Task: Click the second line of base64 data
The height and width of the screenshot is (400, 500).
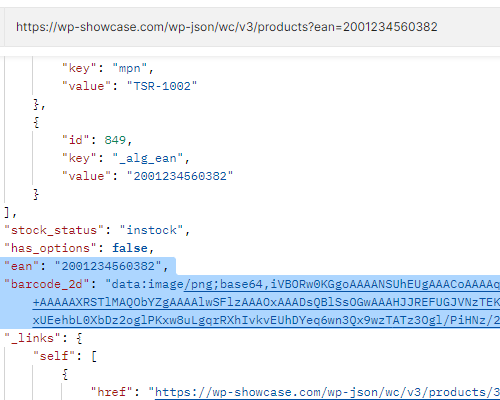Action: coord(266,302)
